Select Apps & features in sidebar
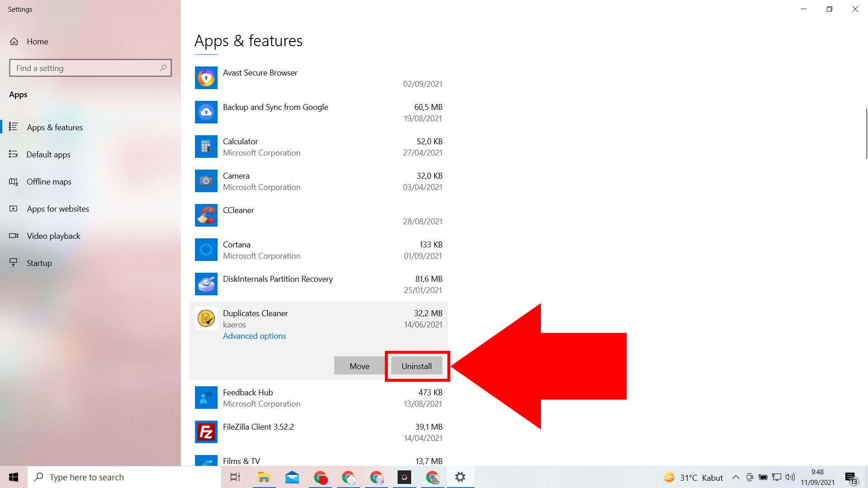This screenshot has height=488, width=868. click(90, 128)
